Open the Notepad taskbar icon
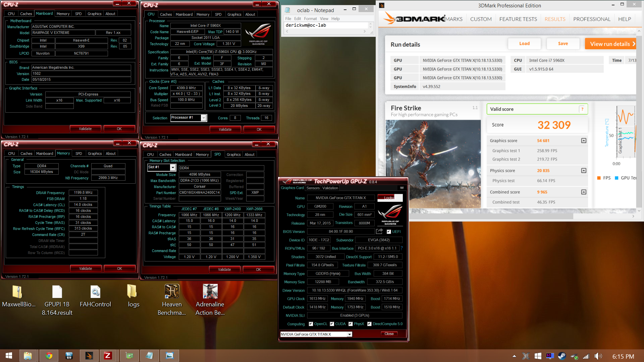644x362 pixels. [x=150, y=356]
